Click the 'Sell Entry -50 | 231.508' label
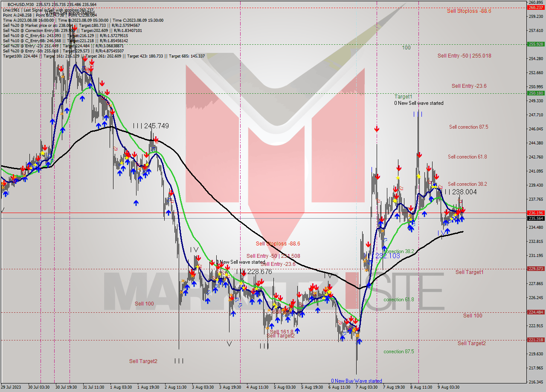546x392 pixels. tap(273, 256)
